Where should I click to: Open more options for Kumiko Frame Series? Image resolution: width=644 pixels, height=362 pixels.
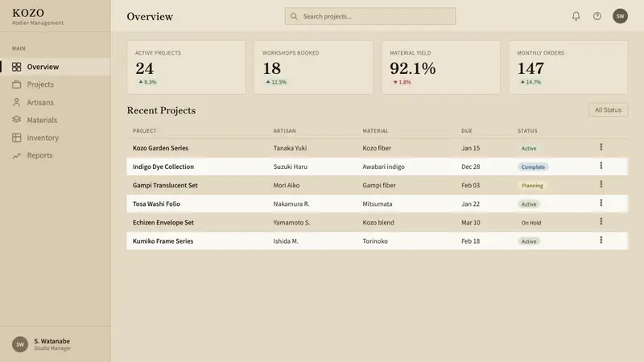[601, 240]
